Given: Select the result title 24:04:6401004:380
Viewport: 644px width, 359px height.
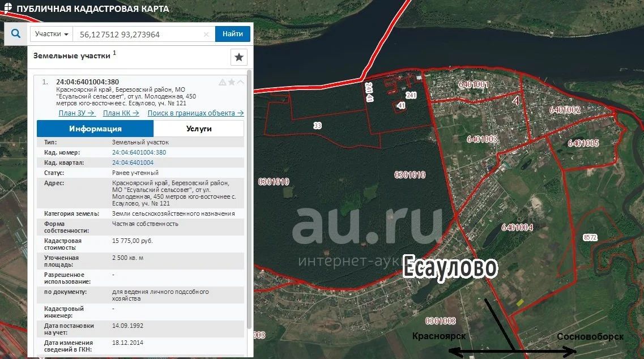Looking at the screenshot, I should click(87, 82).
